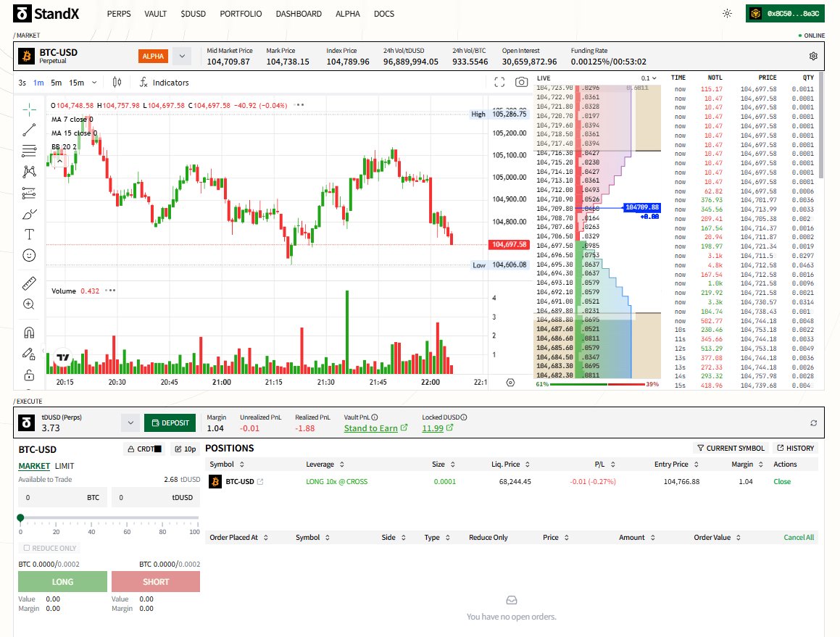Toggle the CURRENT SYMBOL filter
This screenshot has height=637, width=840.
point(731,448)
